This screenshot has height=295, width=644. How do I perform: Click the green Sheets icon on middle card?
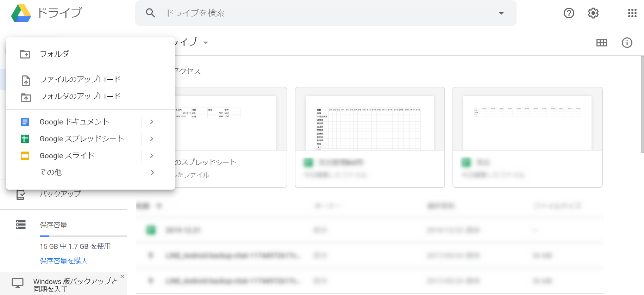point(308,162)
